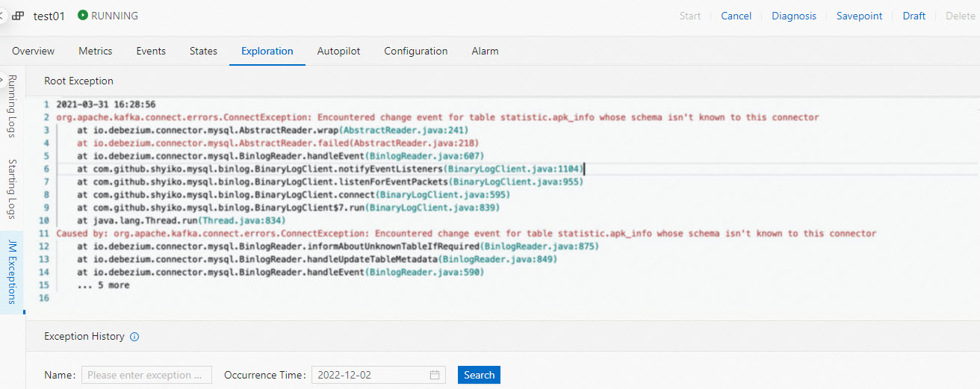Click the green RUNNING status icon

click(82, 16)
